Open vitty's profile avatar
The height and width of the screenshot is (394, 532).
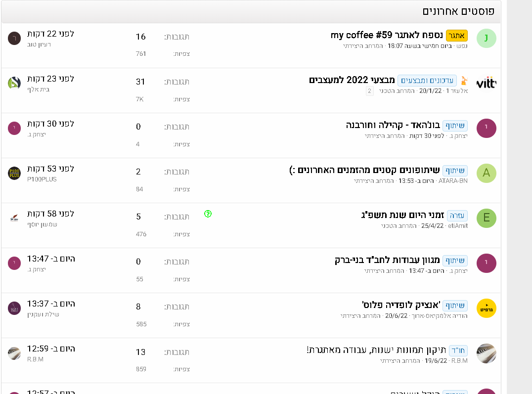click(x=486, y=83)
